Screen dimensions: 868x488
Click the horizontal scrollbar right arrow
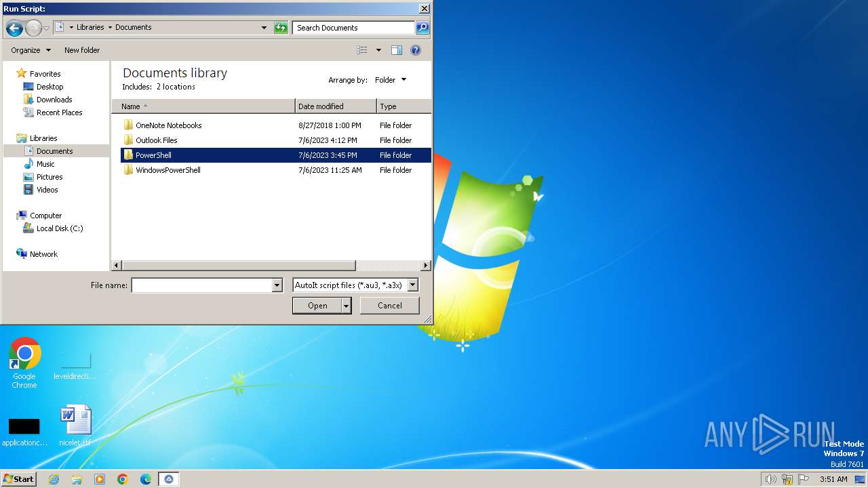coord(426,266)
